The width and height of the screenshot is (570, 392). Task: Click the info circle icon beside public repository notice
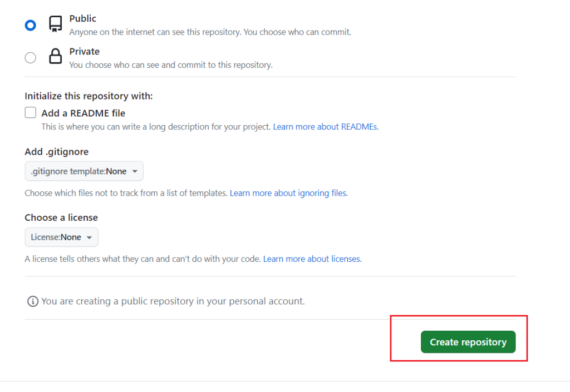33,301
